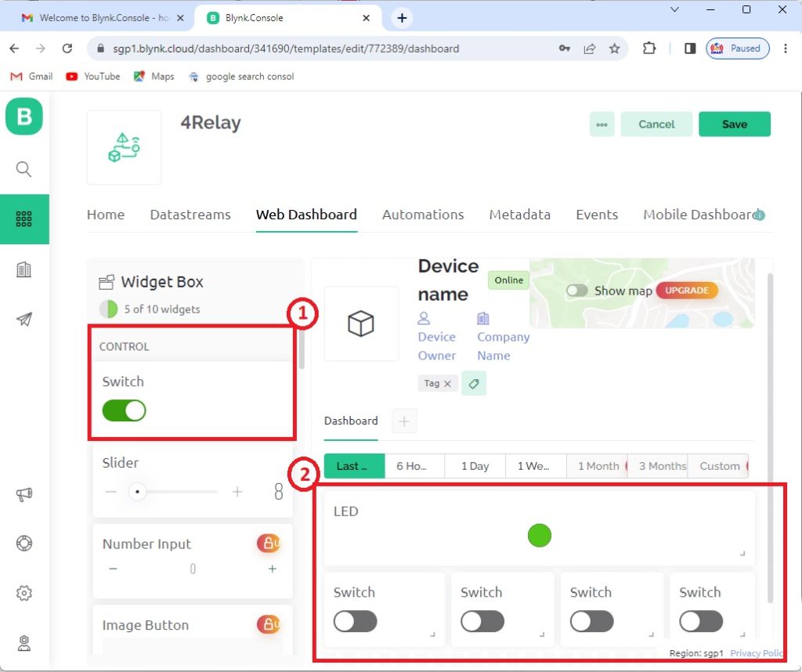Toggle the Show map switch
802x672 pixels.
coord(577,291)
